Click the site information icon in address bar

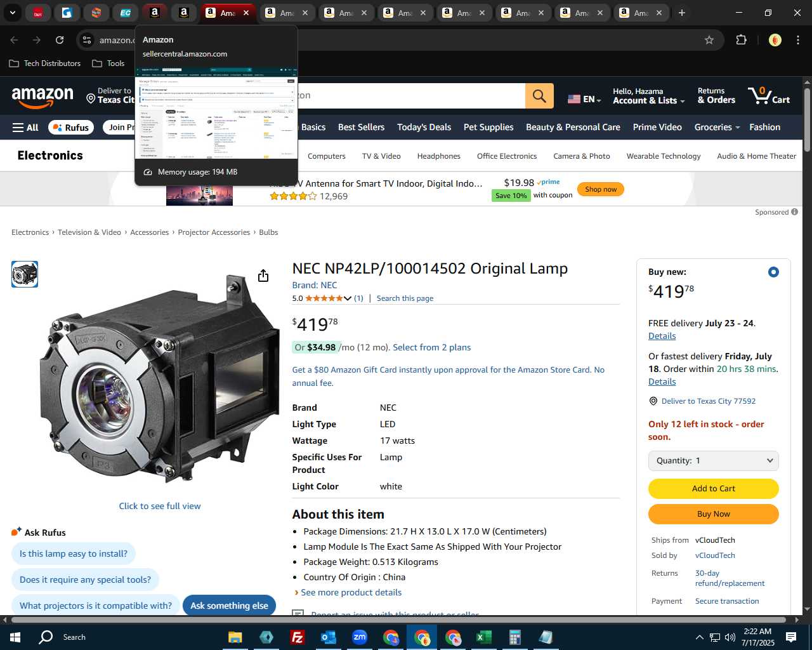coord(87,40)
